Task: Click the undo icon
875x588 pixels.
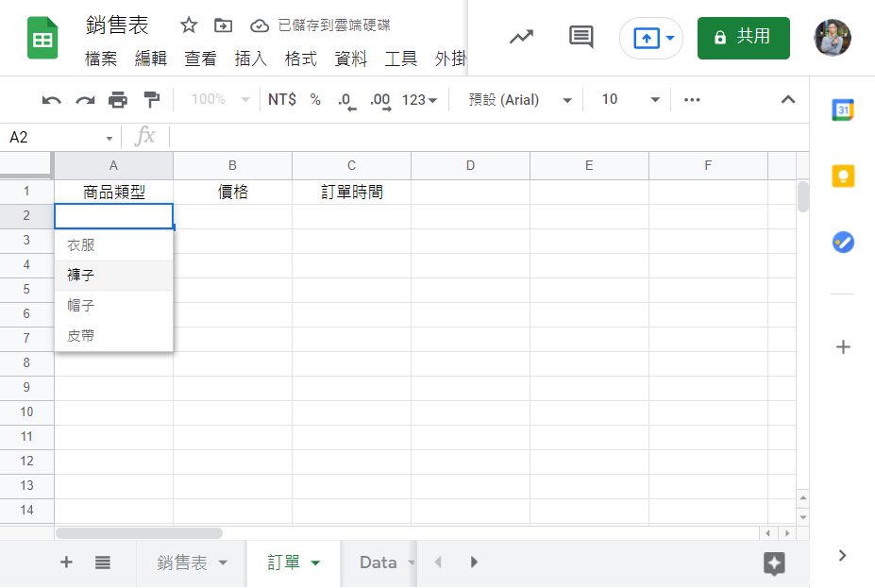Action: pyautogui.click(x=51, y=100)
